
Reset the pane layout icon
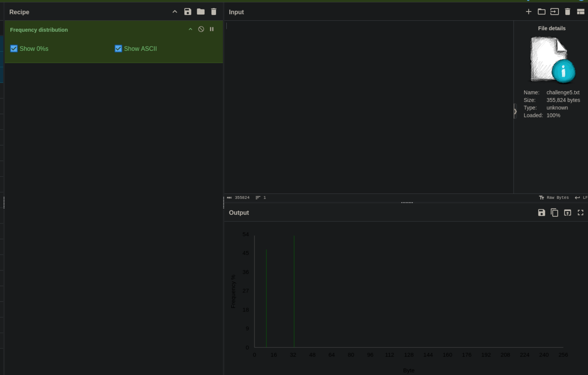(x=580, y=12)
